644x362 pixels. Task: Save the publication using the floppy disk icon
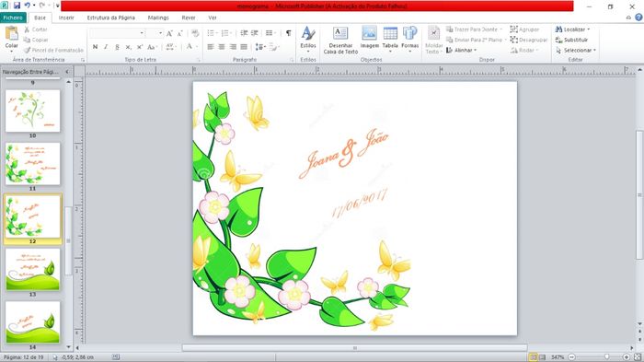pos(17,6)
